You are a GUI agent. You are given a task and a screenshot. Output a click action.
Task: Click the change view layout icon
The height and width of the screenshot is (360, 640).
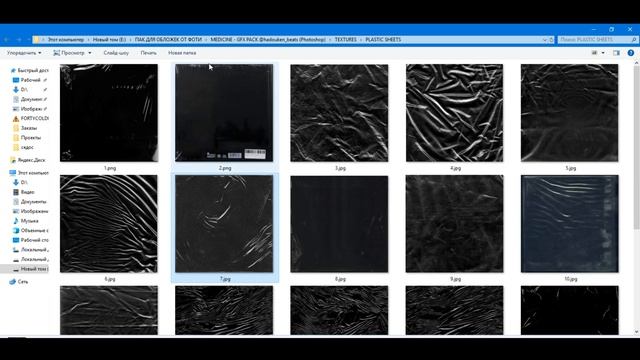pos(595,53)
